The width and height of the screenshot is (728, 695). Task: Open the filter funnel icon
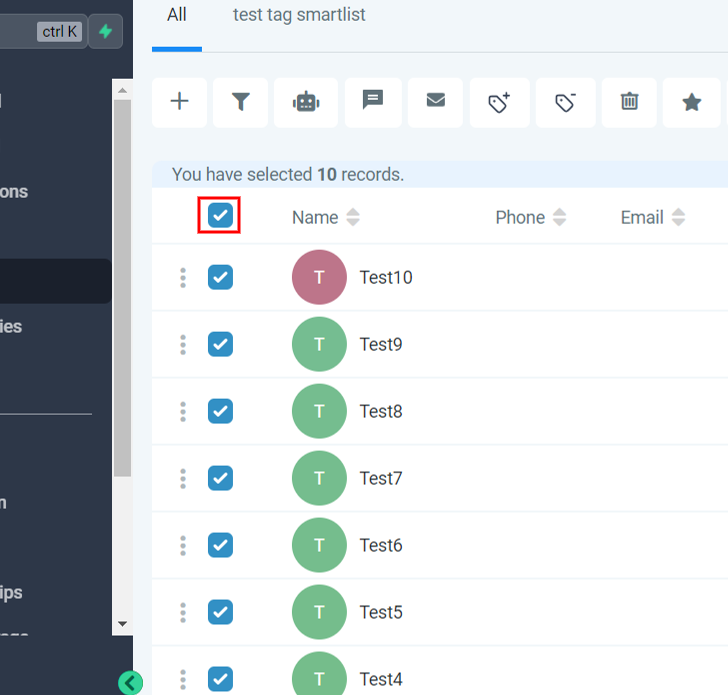click(241, 102)
